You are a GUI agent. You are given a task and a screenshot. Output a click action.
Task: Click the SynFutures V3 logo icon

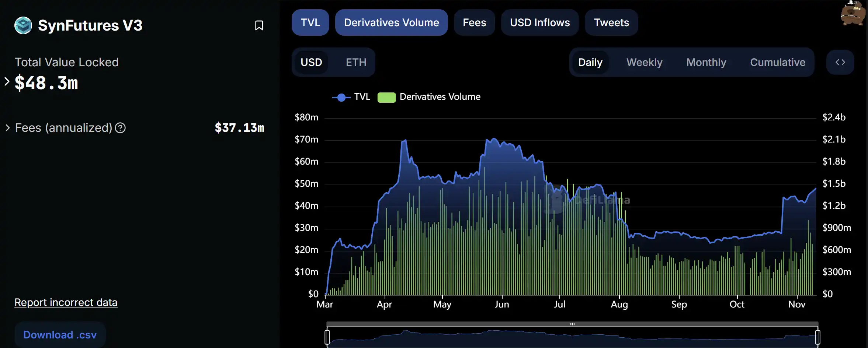pos(23,25)
